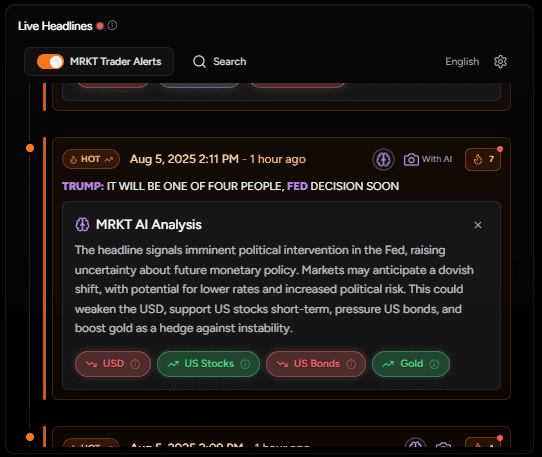Click the USD bearish tag
This screenshot has width=542, height=457.
point(113,364)
